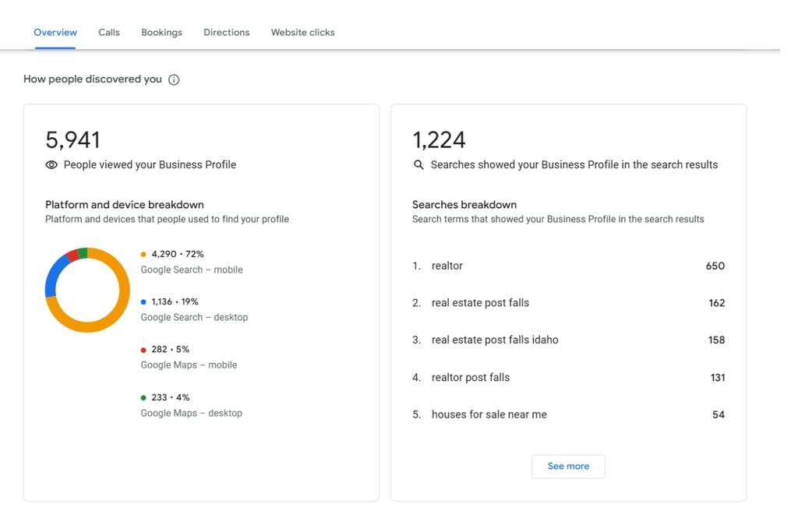Select the Overview tab
This screenshot has height=532, width=798.
click(x=55, y=33)
